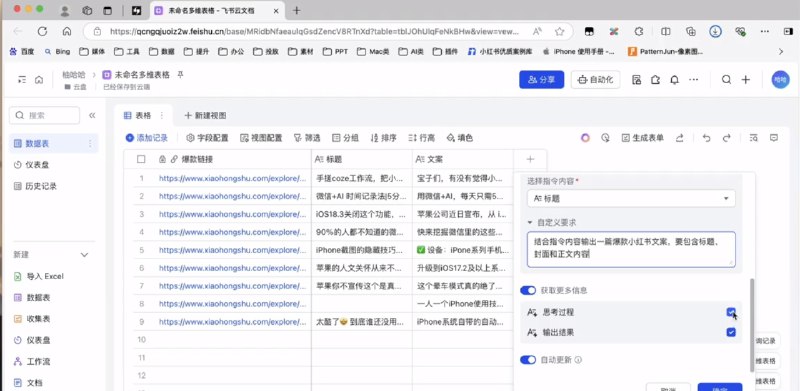Open the 选择指令内容 标题 dropdown
Viewport: 800px width, 391px height.
[631, 199]
